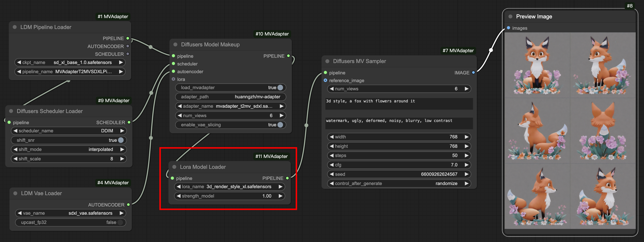Edit the adapter_path field
Image resolution: width=644 pixels, height=242 pixels.
[x=230, y=97]
